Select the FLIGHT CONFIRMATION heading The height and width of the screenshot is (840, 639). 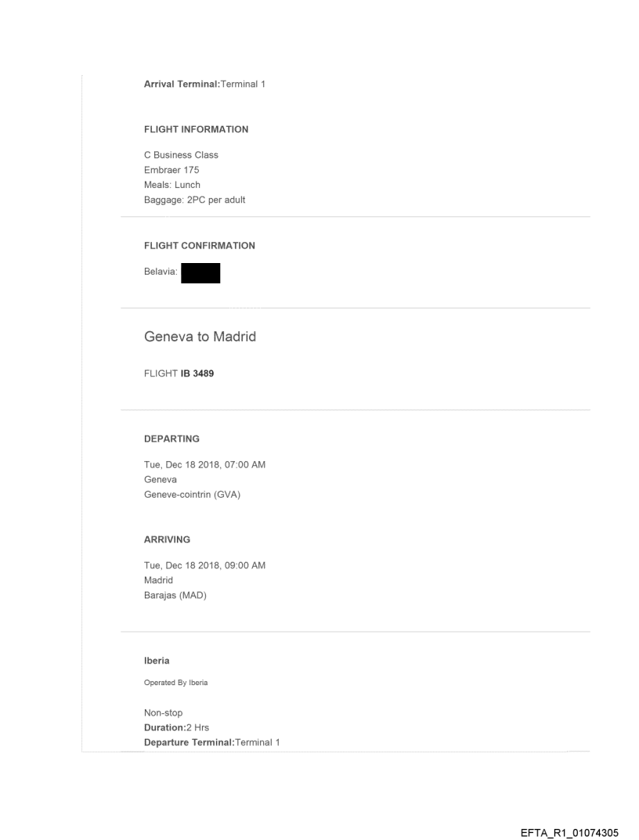click(x=199, y=245)
